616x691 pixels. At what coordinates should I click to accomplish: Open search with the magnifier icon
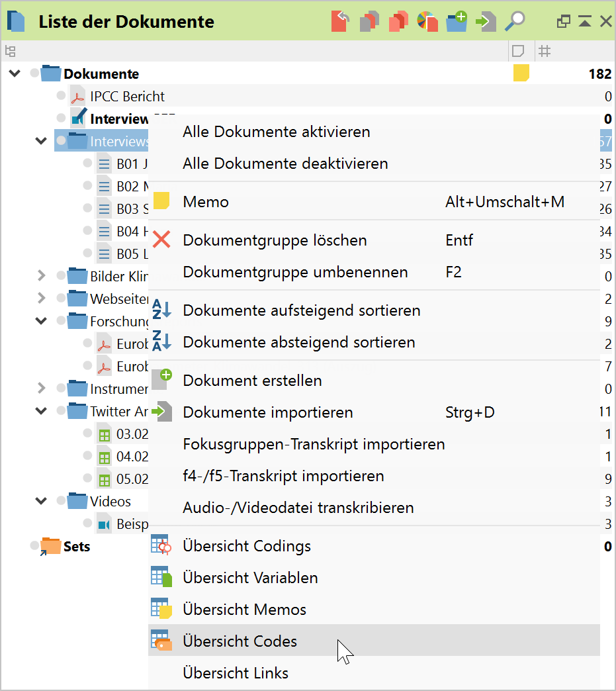(515, 22)
